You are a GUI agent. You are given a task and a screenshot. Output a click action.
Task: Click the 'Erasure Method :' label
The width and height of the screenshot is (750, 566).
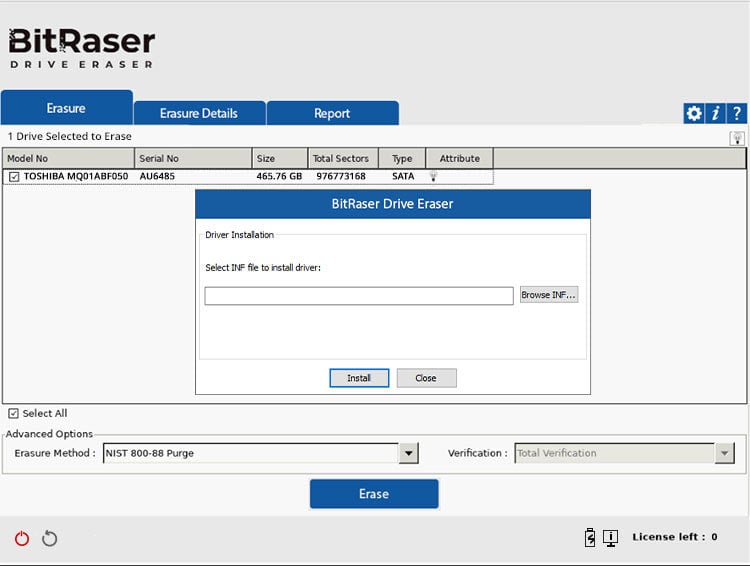[55, 453]
